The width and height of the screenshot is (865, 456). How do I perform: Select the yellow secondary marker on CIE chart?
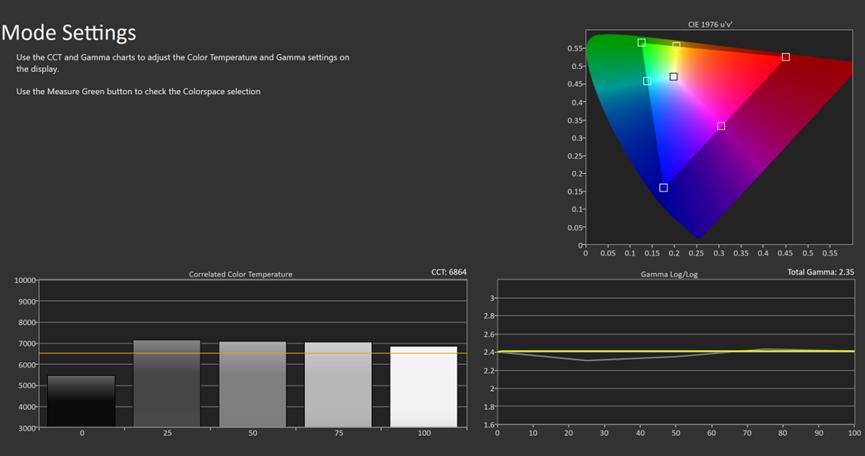tap(676, 46)
